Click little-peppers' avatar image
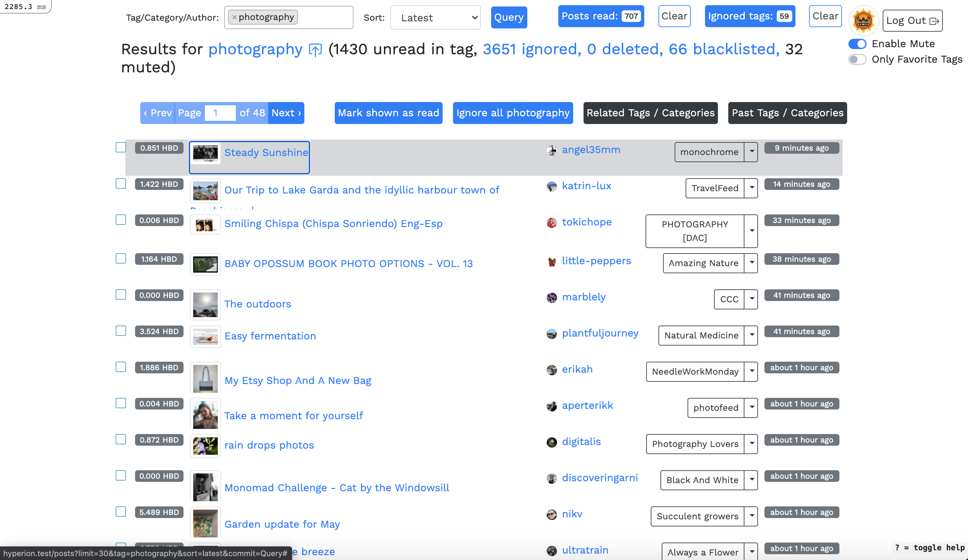 point(552,261)
